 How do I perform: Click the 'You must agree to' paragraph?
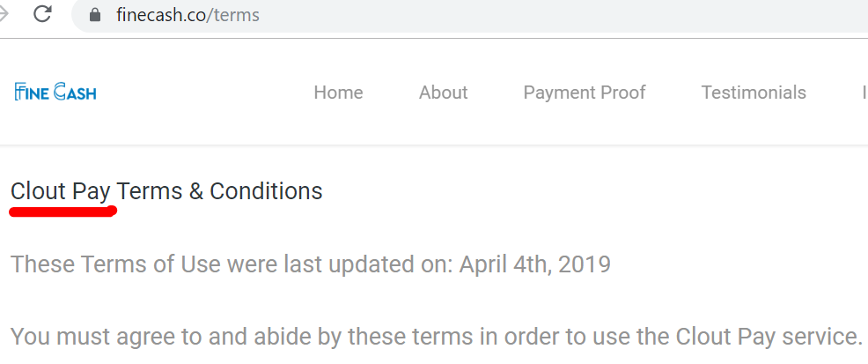437,337
